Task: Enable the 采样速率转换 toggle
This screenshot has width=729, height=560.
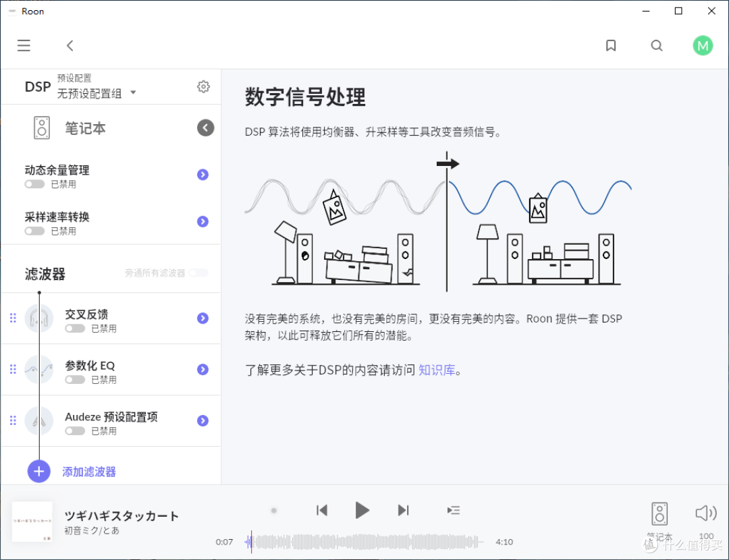Action: (34, 231)
